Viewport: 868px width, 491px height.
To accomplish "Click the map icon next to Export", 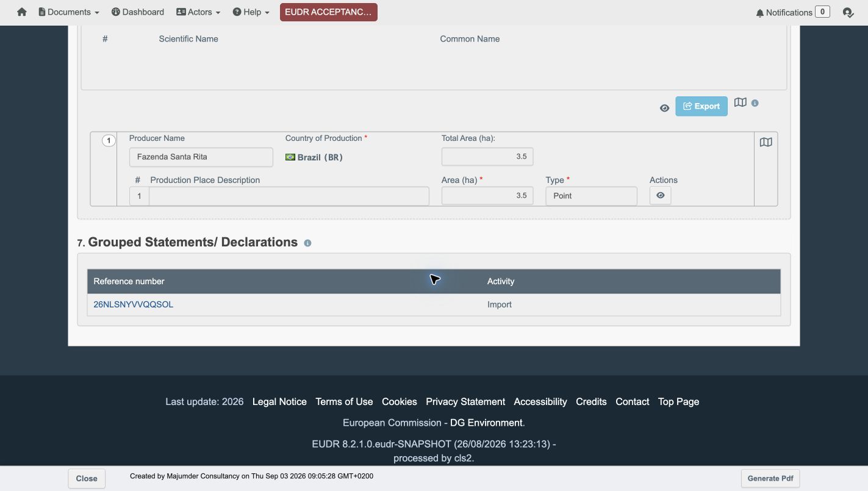I will pos(740,102).
